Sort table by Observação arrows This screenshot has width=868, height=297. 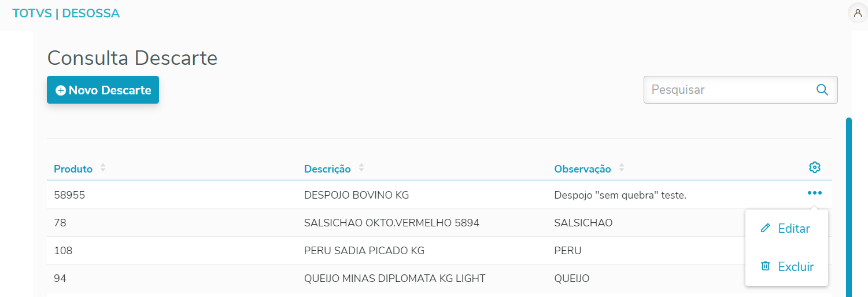tap(622, 168)
